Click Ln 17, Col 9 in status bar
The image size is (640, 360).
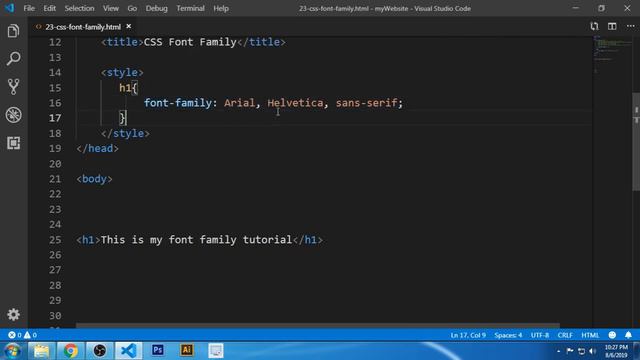(468, 335)
